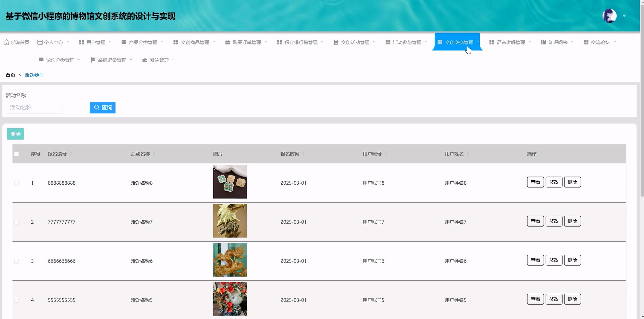Check the checkbox for row 3
The image size is (644, 319).
coord(16,261)
